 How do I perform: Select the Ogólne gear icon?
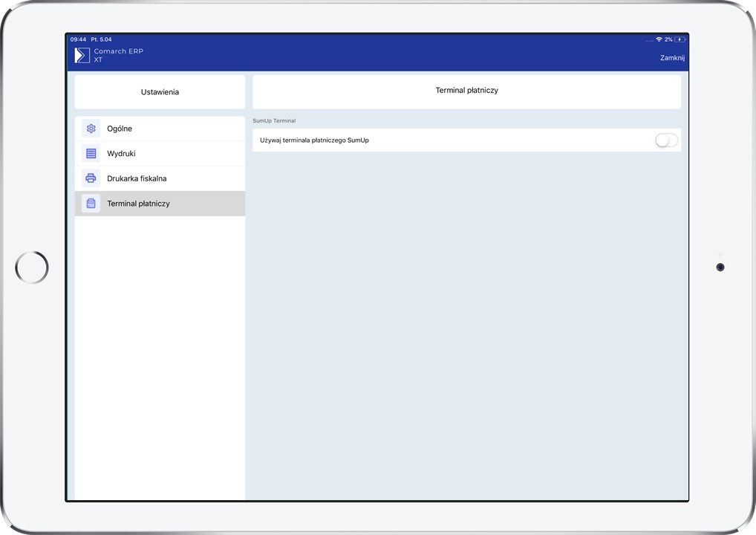91,129
